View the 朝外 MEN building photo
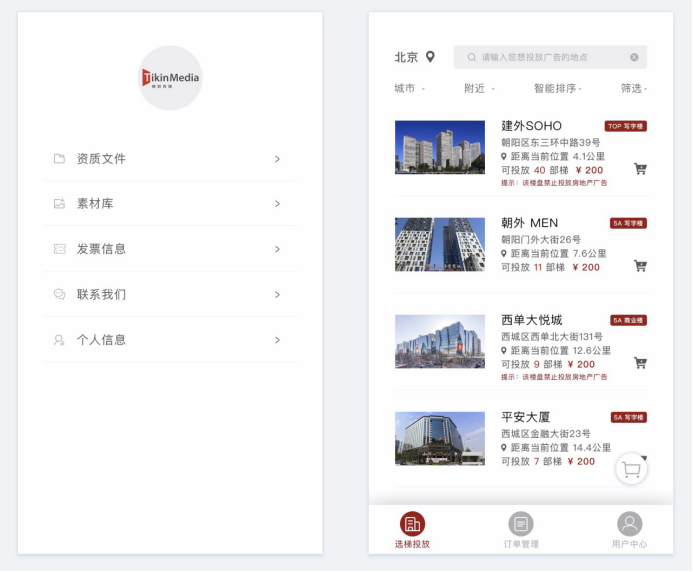Image resolution: width=693 pixels, height=572 pixels. coord(440,244)
